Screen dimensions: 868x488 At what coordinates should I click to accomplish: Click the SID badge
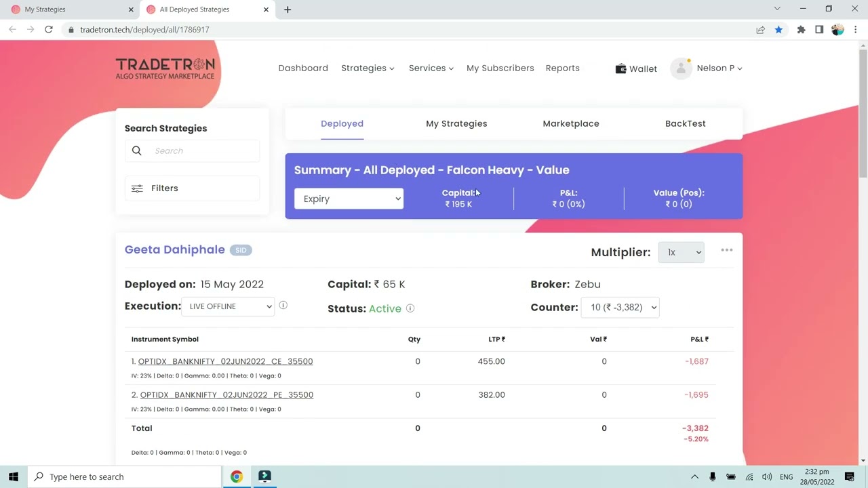(x=241, y=250)
